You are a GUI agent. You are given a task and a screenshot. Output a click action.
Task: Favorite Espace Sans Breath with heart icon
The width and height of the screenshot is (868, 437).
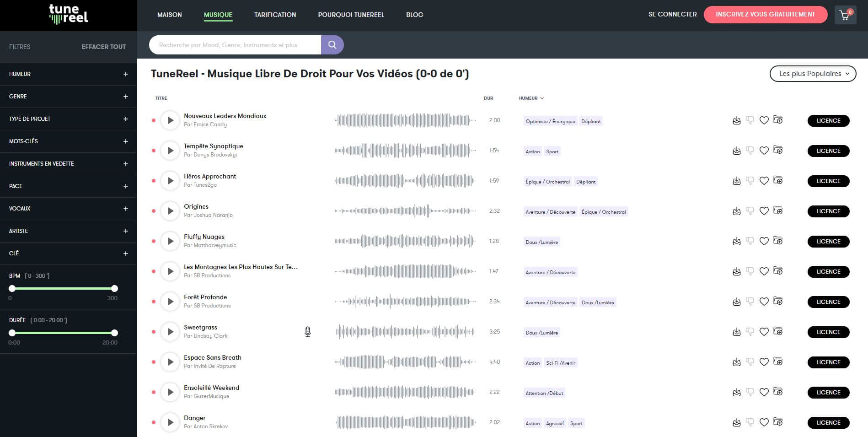click(764, 362)
